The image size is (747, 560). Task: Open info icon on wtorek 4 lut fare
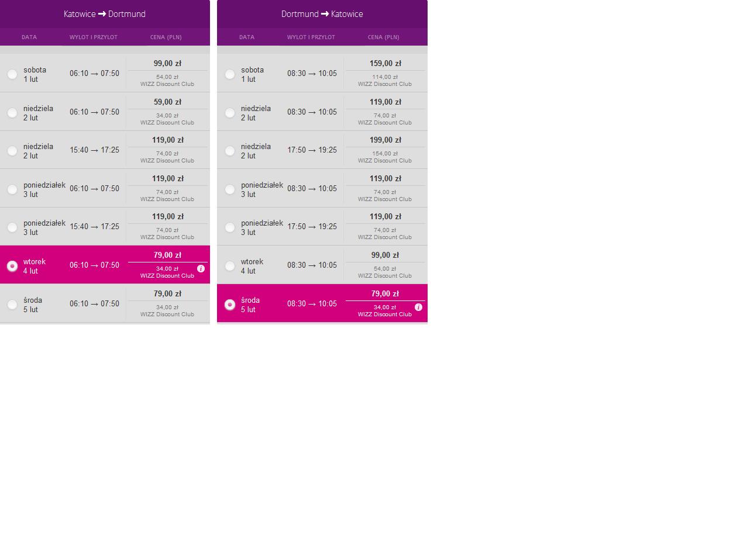(x=201, y=269)
